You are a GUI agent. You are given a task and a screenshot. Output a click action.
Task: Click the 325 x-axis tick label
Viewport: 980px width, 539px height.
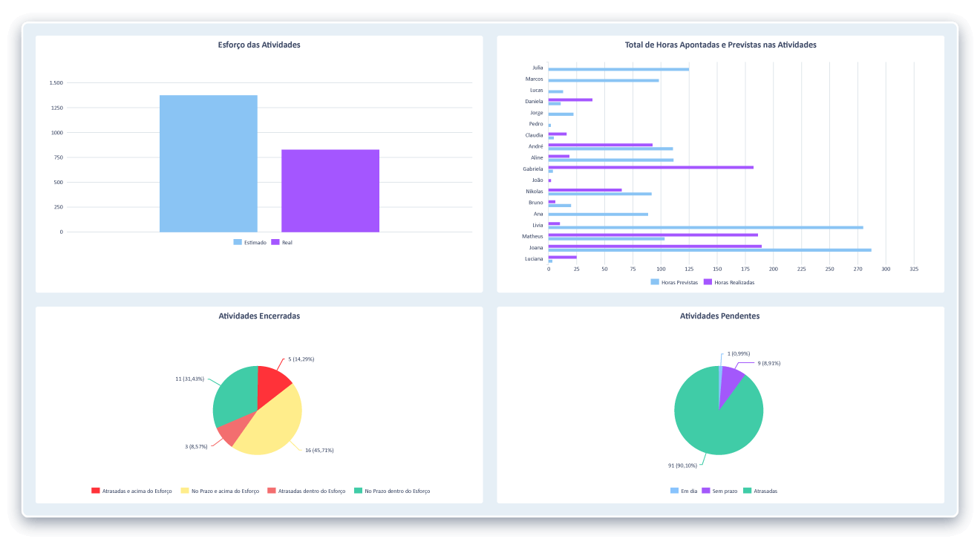pyautogui.click(x=914, y=269)
